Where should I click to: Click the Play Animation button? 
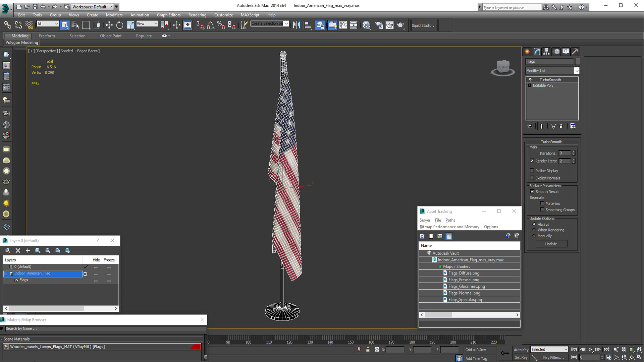(x=590, y=349)
